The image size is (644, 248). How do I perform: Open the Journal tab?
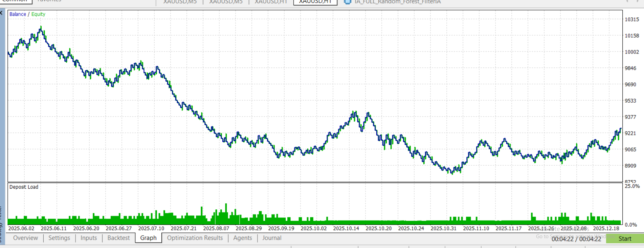click(x=272, y=238)
